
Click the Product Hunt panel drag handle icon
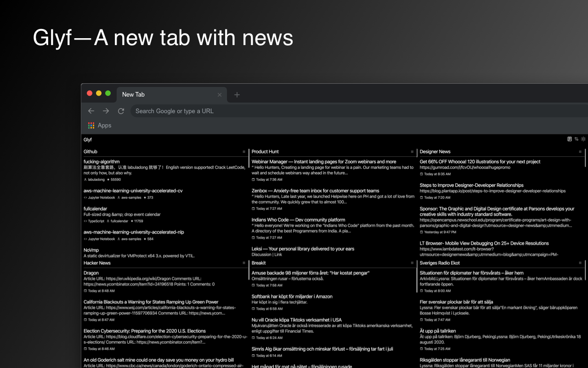(x=412, y=152)
